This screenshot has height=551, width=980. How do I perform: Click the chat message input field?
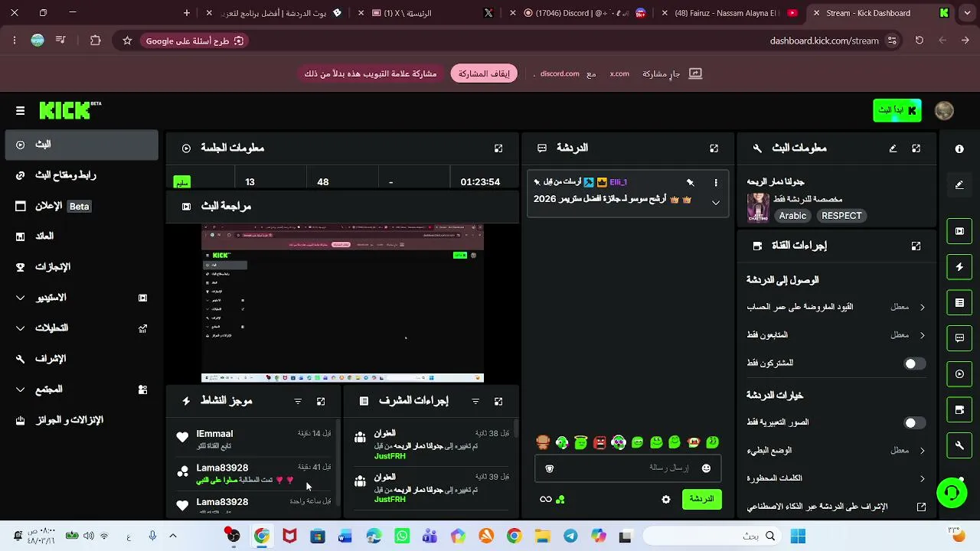click(x=628, y=468)
